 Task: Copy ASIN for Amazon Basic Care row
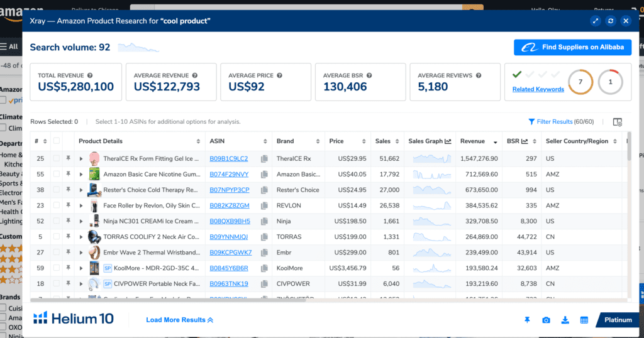(x=265, y=174)
